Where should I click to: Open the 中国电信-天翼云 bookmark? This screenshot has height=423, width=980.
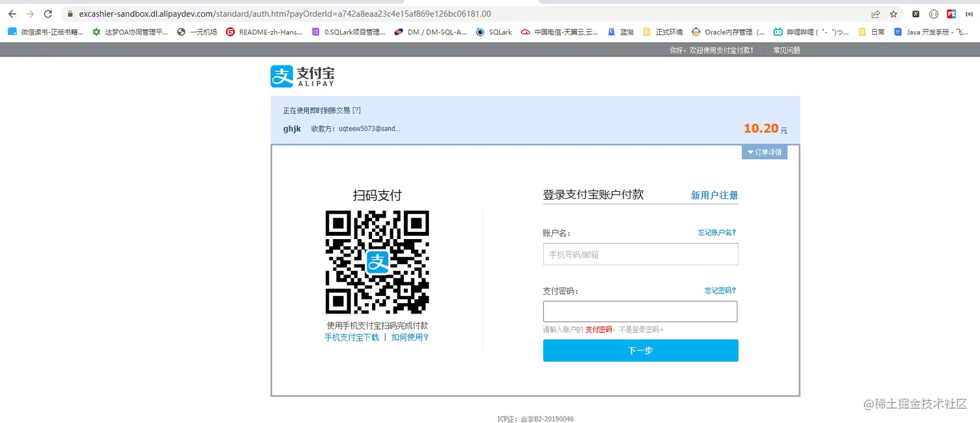pyautogui.click(x=559, y=32)
